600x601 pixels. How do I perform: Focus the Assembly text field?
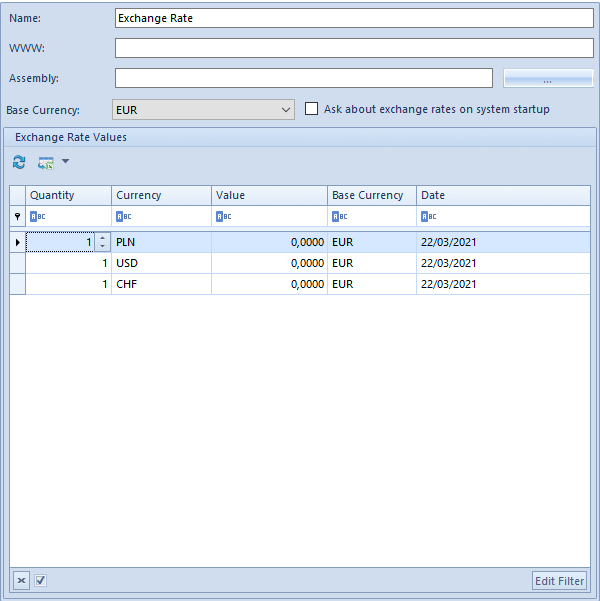tap(304, 78)
